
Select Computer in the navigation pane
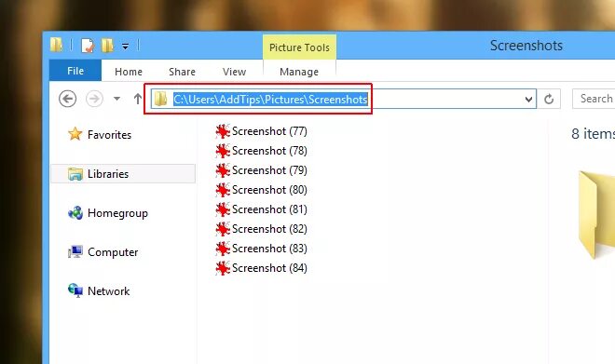[113, 252]
